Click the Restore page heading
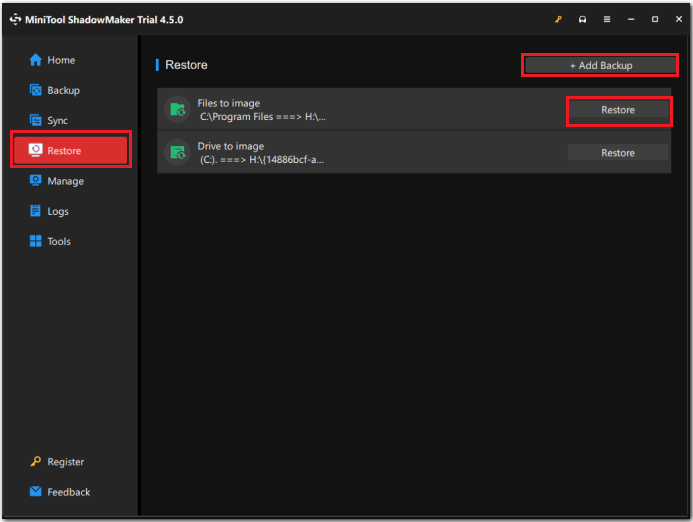Viewport: 693px width, 522px height. pos(186,65)
